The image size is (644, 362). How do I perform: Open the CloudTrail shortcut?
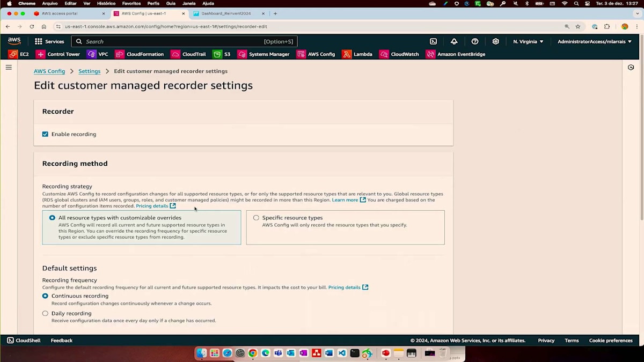188,54
